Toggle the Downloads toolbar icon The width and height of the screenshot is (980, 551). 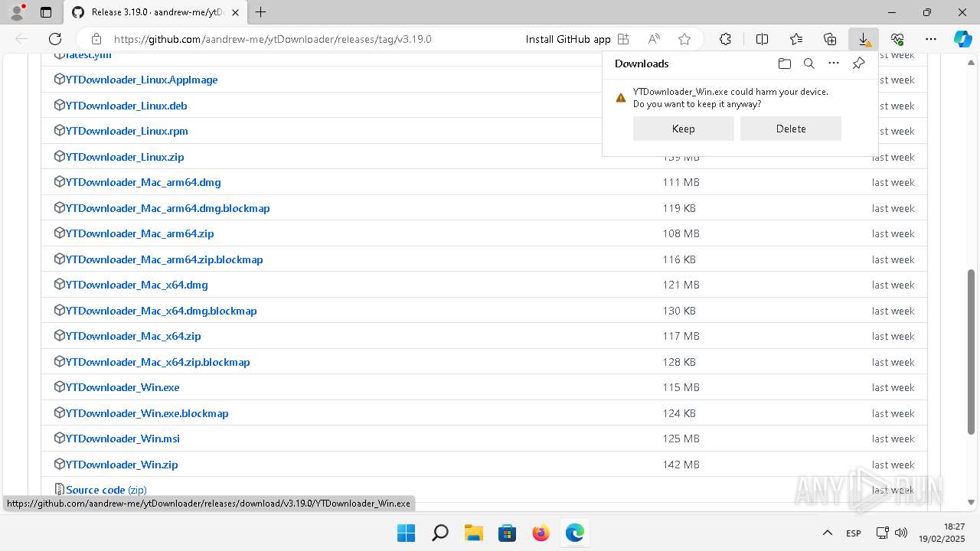[x=864, y=39]
